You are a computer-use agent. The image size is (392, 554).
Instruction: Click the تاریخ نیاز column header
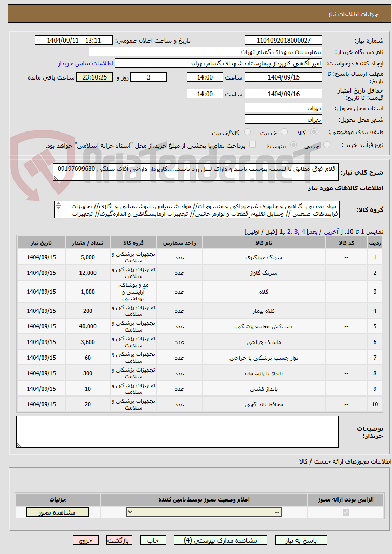pos(41,243)
